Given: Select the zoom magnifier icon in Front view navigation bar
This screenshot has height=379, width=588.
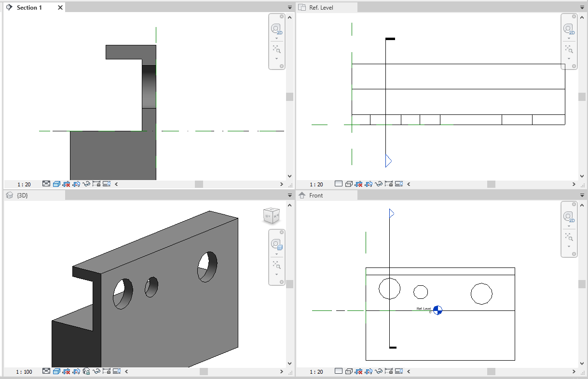Looking at the screenshot, I should (569, 237).
